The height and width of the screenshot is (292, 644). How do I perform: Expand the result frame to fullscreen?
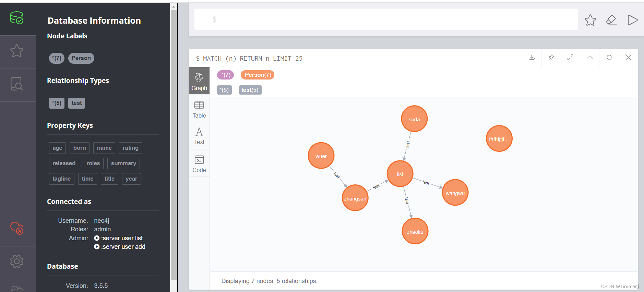pos(570,58)
